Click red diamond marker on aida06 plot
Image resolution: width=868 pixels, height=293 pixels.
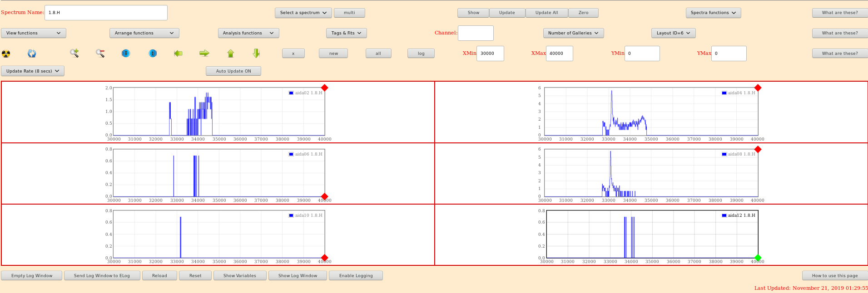click(x=324, y=197)
